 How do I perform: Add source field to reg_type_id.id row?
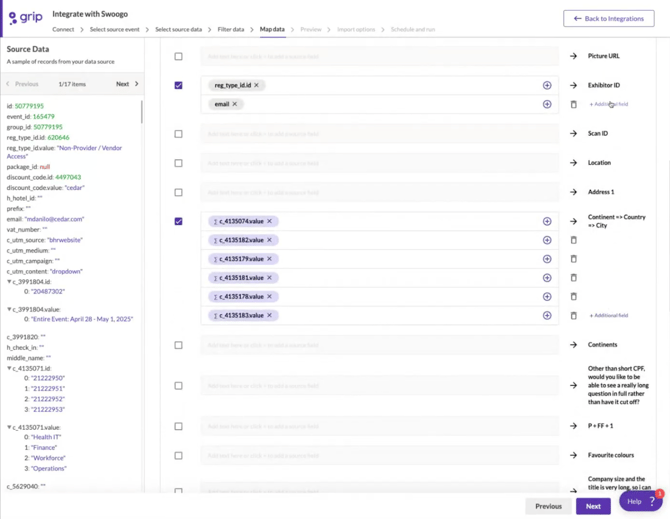click(547, 85)
